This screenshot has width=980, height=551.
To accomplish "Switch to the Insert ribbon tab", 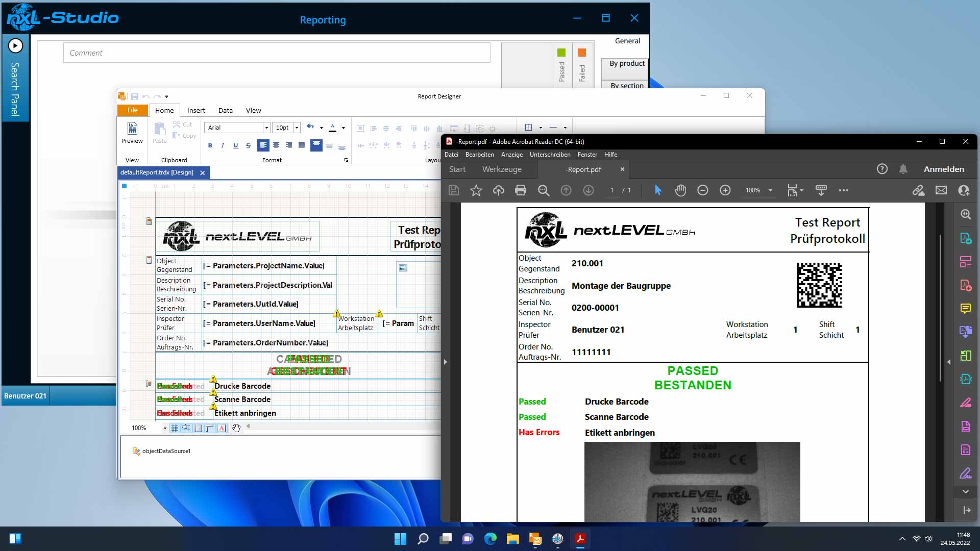I will pos(196,110).
